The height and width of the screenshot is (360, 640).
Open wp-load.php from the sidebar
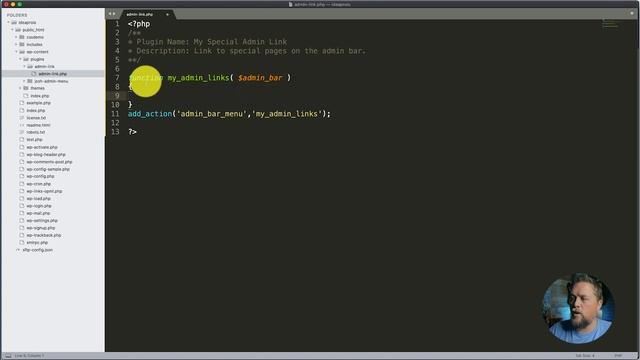(38, 198)
